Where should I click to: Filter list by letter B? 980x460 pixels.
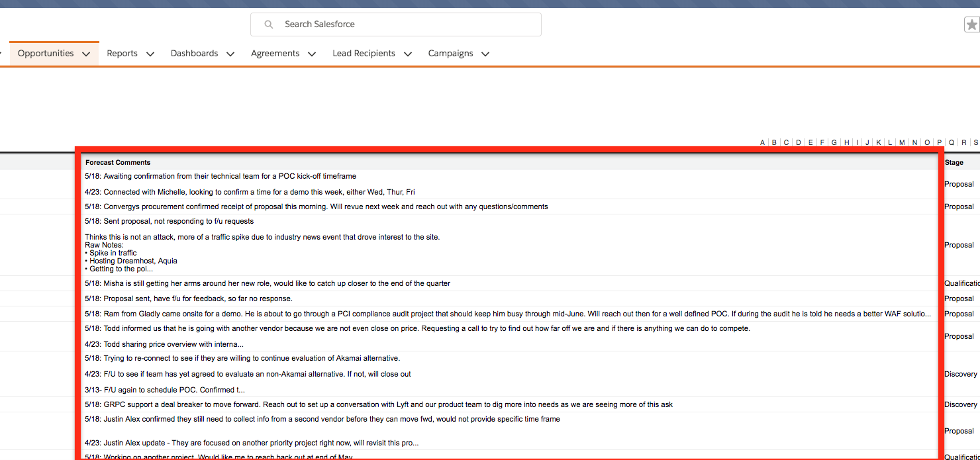[774, 143]
